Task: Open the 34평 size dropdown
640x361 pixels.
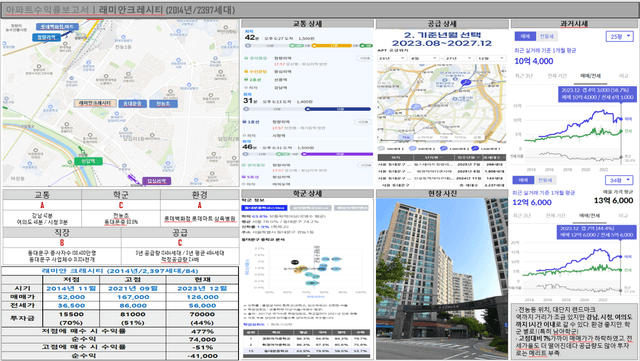Action: pos(619,180)
